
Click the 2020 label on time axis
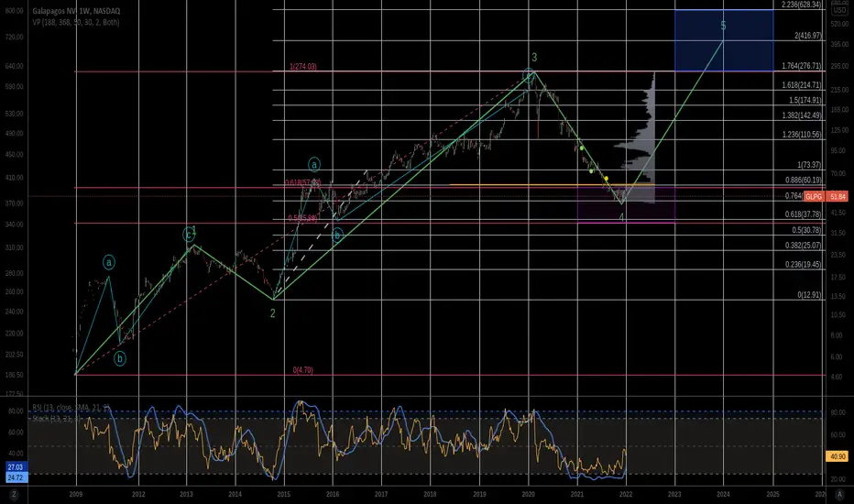pos(528,494)
